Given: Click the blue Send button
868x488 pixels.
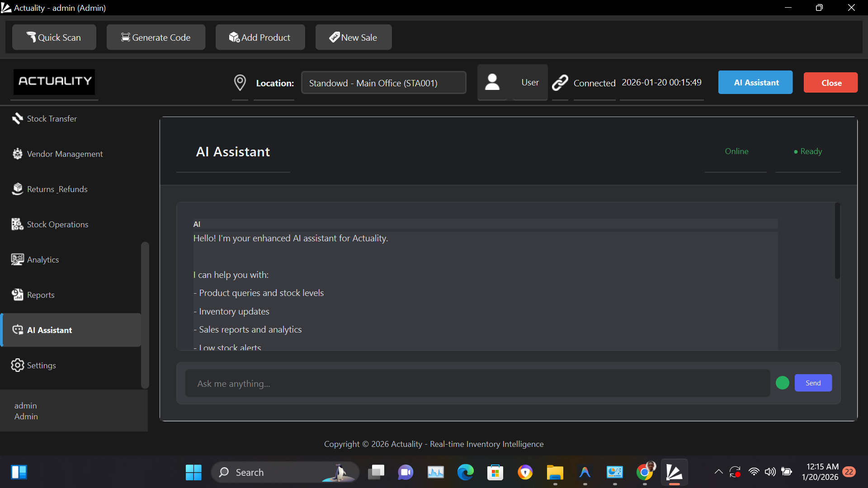Looking at the screenshot, I should (813, 383).
